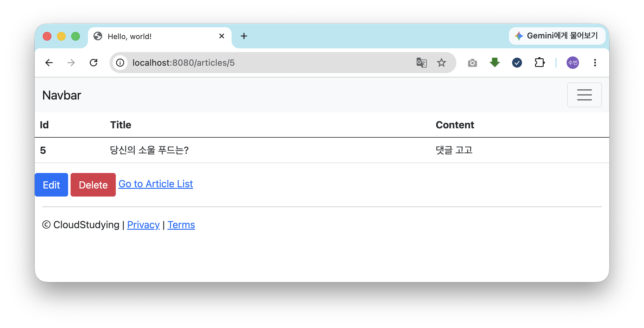This screenshot has height=328, width=644.
Task: Edit the article with the blue button
Action: 51,185
